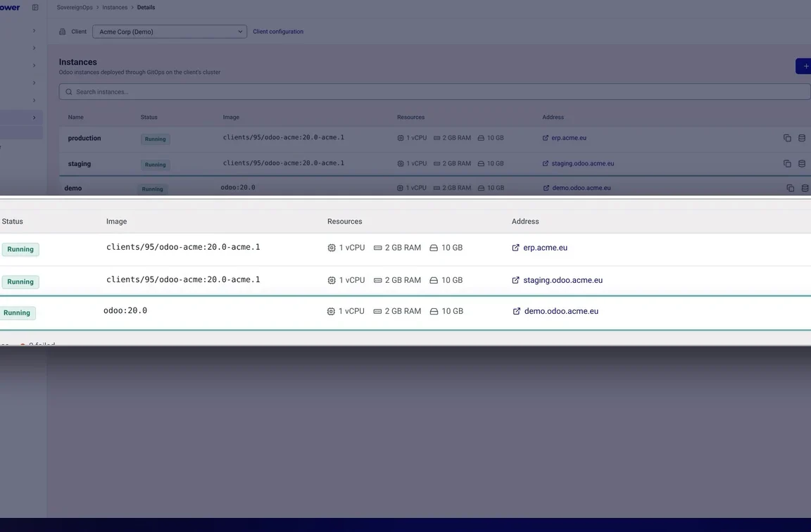Screen dimensions: 811x532
Task: Open the erp.acme.eu link in the enlarged panel
Action: (545, 248)
